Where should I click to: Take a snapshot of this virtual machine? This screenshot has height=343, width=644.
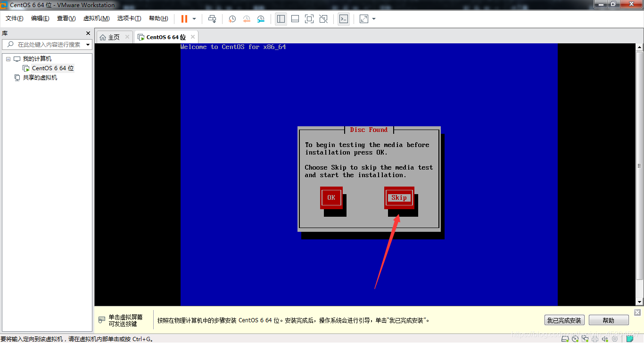232,19
